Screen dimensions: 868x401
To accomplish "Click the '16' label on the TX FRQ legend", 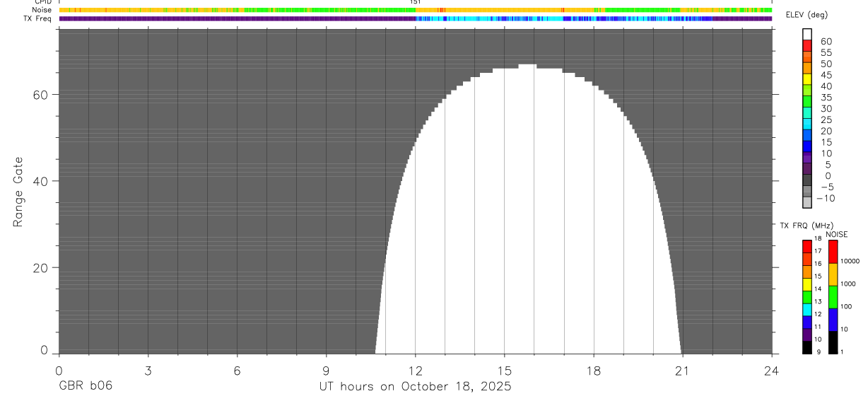I will pyautogui.click(x=818, y=264).
